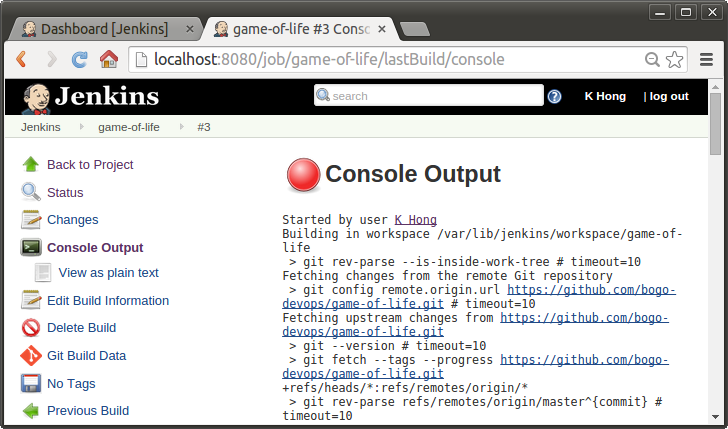Bookmark this page with the star icon

coord(674,59)
